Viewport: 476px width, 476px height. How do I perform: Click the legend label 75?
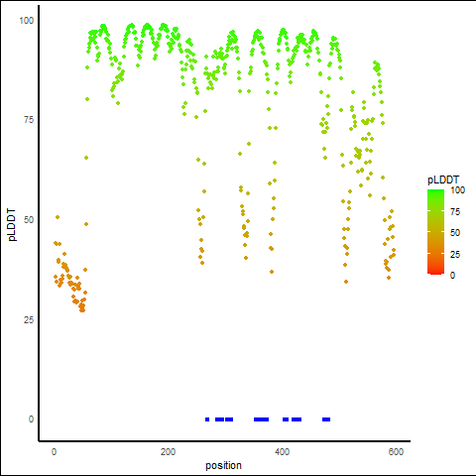coord(455,211)
